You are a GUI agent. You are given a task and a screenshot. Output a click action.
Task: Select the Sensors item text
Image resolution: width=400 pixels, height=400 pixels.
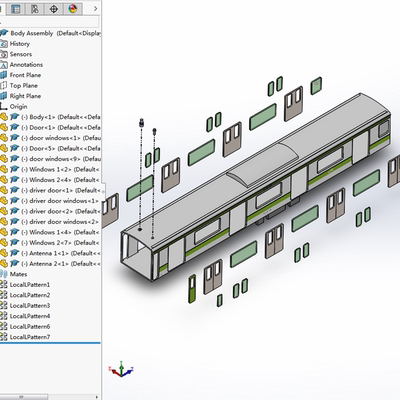[21, 54]
